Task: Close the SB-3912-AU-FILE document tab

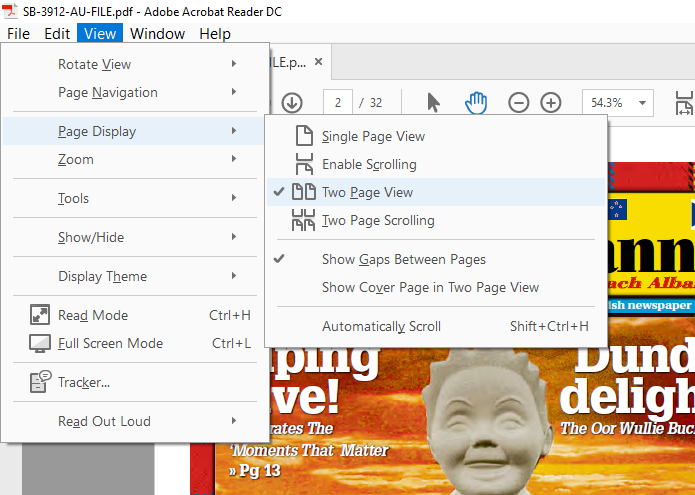Action: coord(319,62)
